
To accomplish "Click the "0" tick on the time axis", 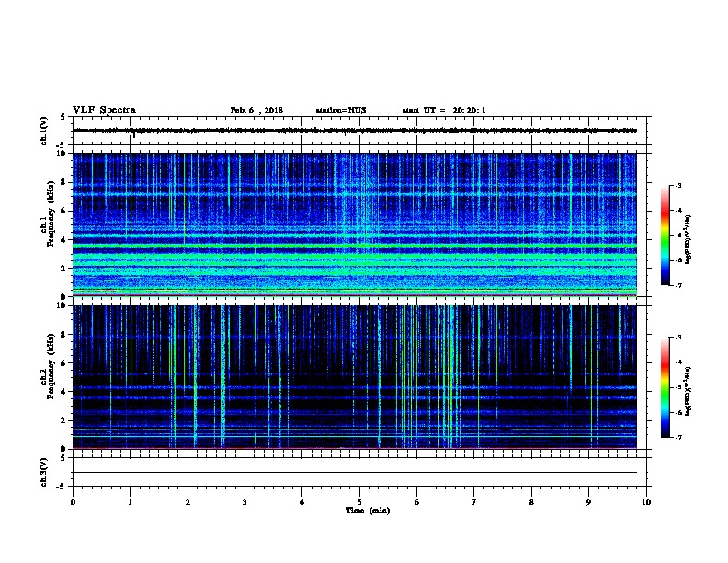I will pos(73,502).
